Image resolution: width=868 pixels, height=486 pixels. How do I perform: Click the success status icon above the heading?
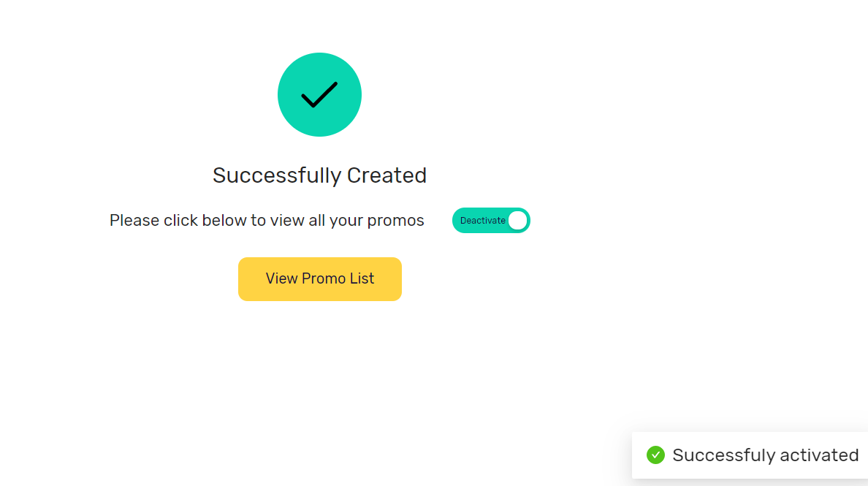(319, 94)
